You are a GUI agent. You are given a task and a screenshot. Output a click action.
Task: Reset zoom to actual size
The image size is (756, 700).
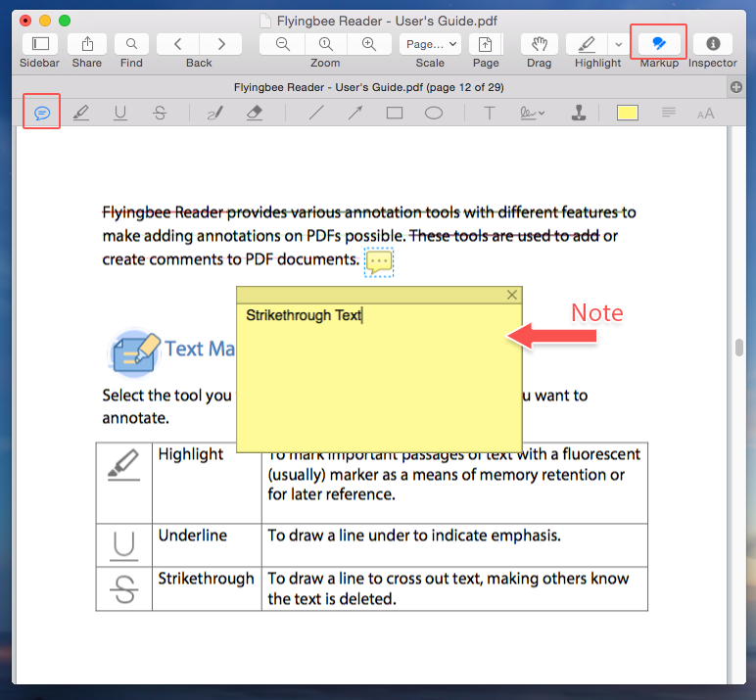click(326, 44)
